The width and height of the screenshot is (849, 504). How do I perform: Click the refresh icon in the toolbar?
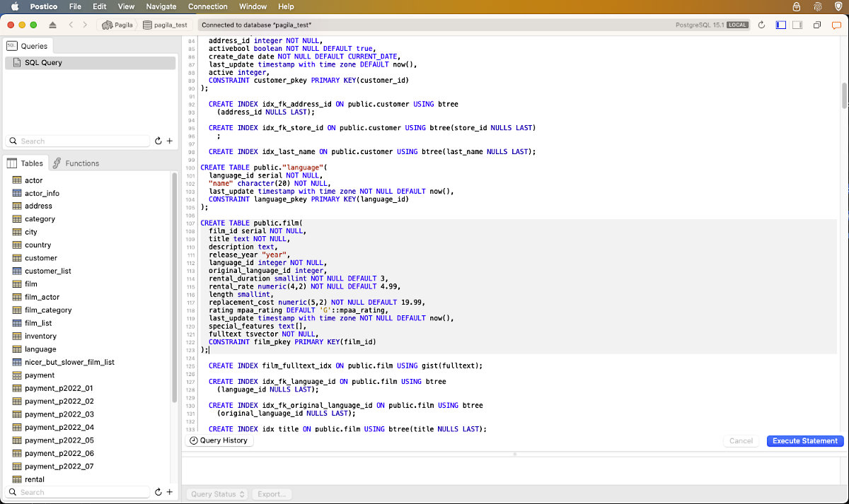click(x=761, y=25)
